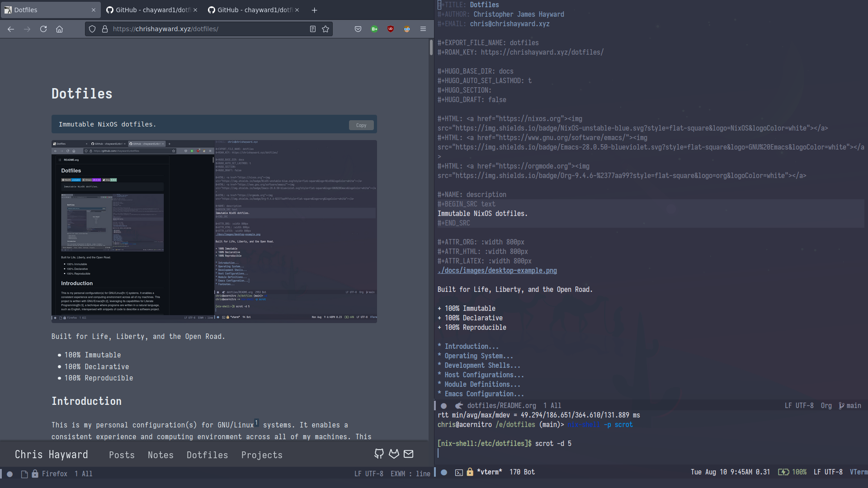Click the reader mode icon in toolbar

(x=312, y=28)
